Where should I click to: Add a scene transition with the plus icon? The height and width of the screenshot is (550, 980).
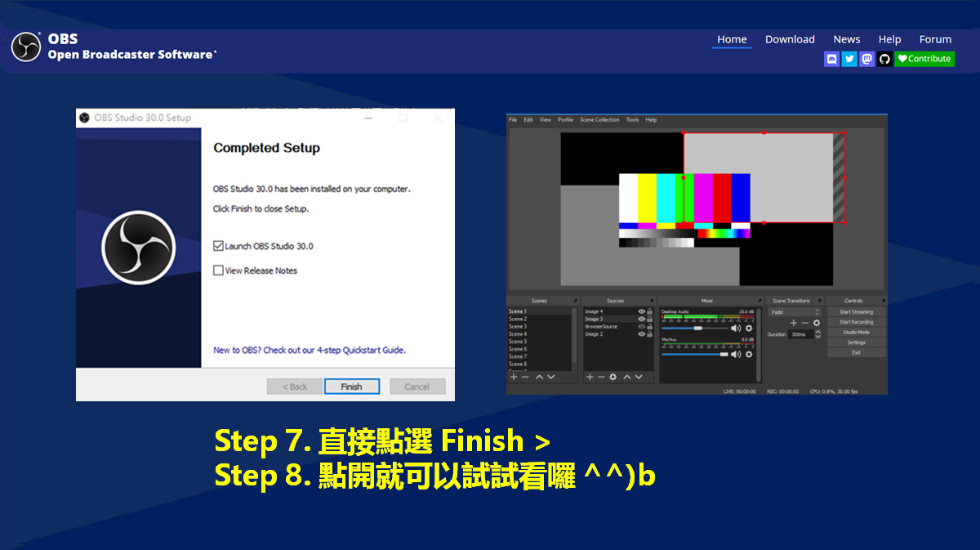[793, 323]
